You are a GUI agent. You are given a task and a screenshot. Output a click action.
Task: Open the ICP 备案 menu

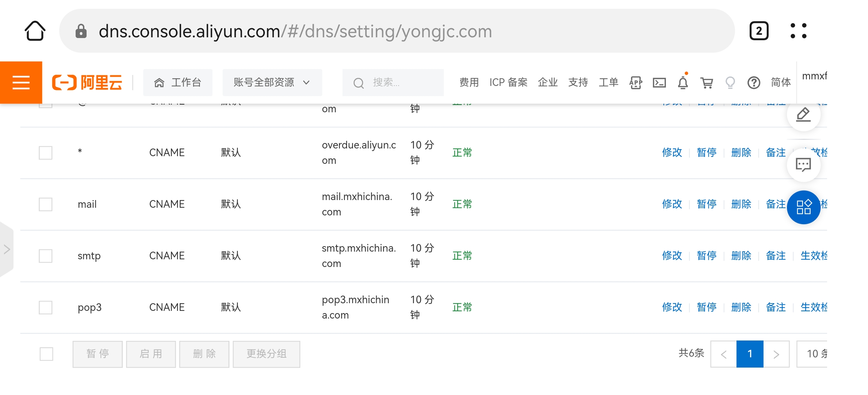point(508,82)
